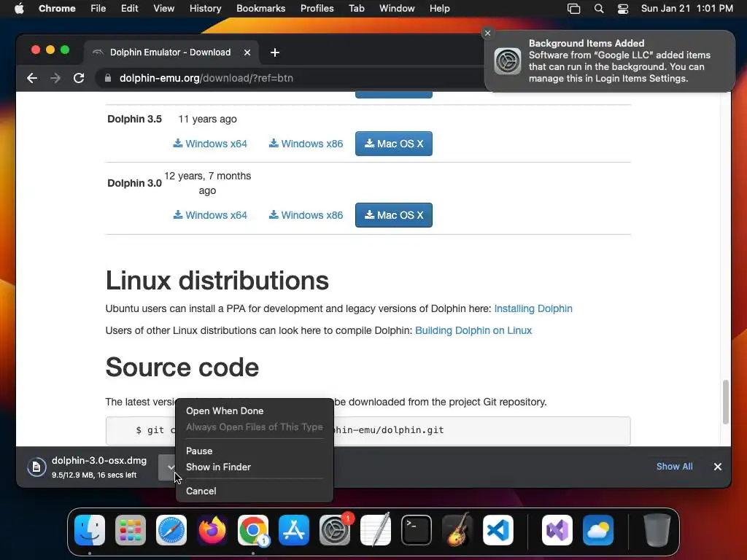Close the downloads bar
The image size is (747, 560).
[x=718, y=467]
